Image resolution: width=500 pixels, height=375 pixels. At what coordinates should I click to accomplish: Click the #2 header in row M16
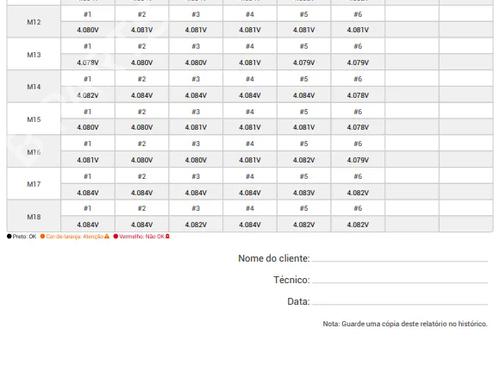coord(142,144)
